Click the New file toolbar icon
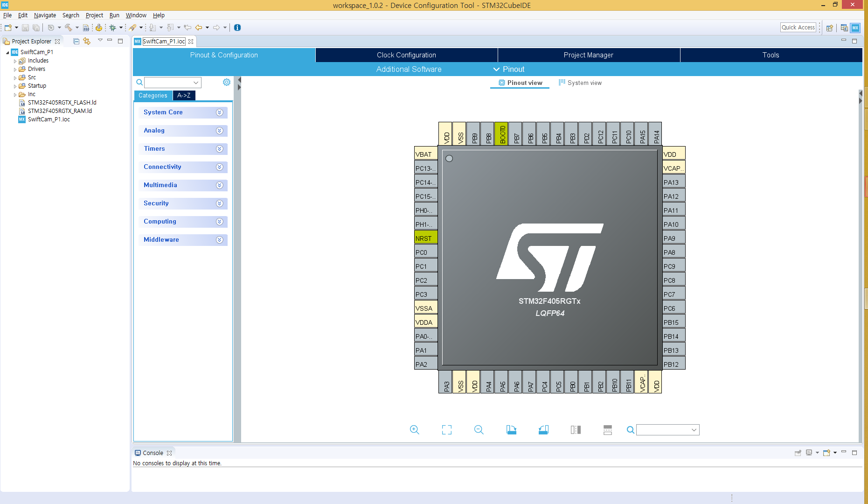868x504 pixels. coord(8,28)
